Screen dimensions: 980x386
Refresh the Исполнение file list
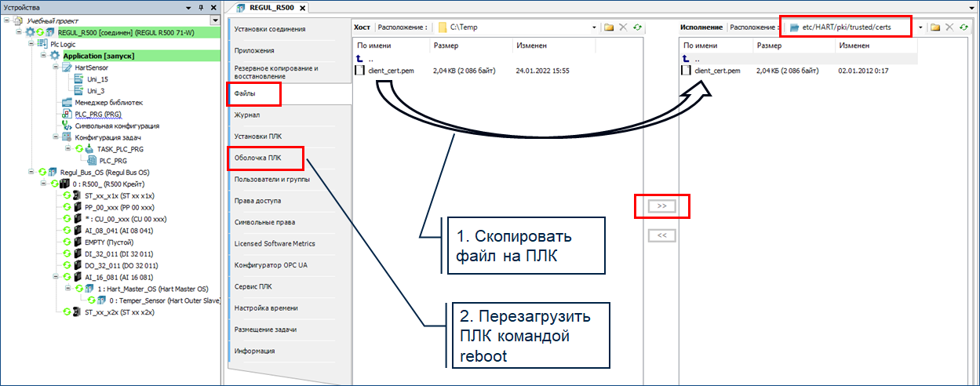[963, 27]
